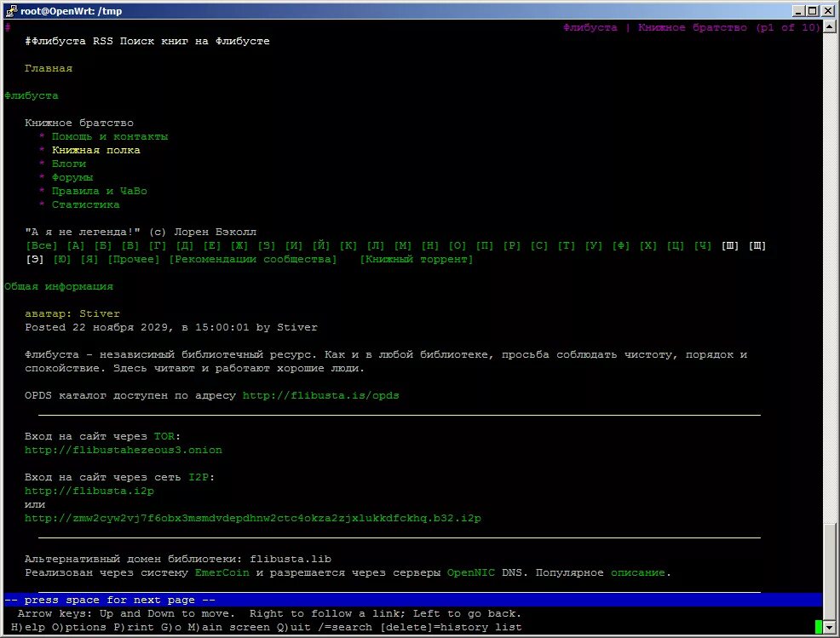
Task: Choose the letter [В] link
Action: [x=130, y=245]
